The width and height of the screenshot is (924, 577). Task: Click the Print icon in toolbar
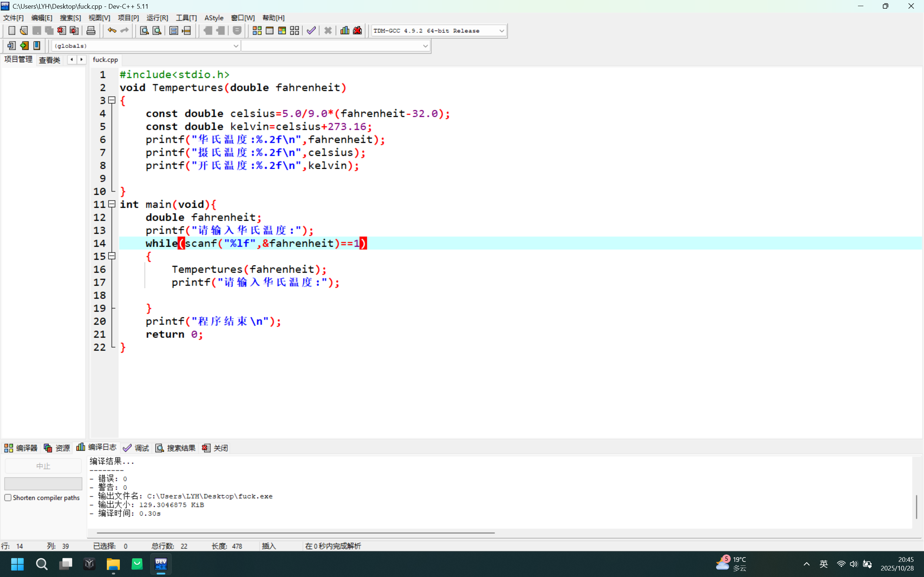click(x=91, y=31)
